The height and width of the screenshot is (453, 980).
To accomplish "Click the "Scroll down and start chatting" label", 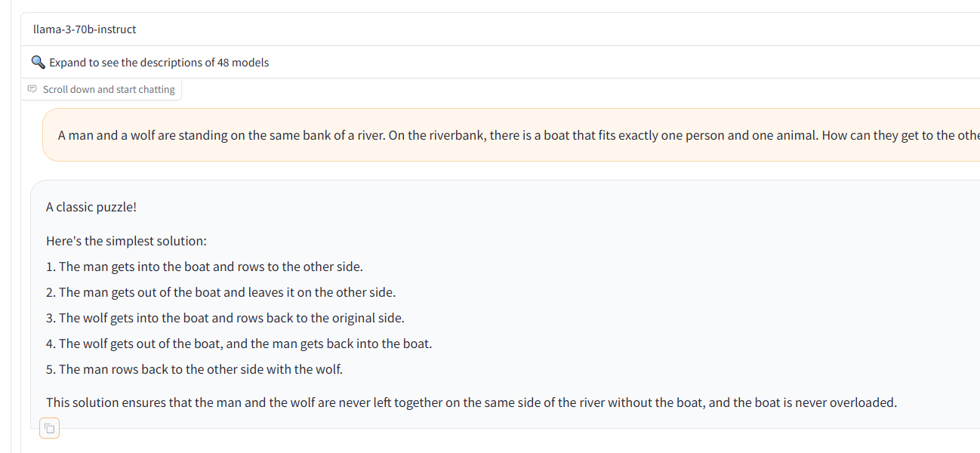I will (x=109, y=89).
